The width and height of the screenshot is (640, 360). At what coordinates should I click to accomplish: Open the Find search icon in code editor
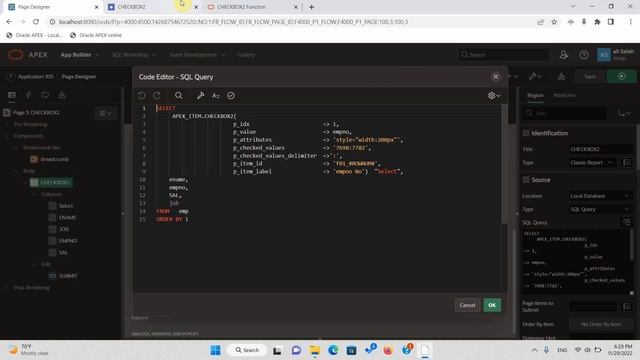pyautogui.click(x=178, y=96)
